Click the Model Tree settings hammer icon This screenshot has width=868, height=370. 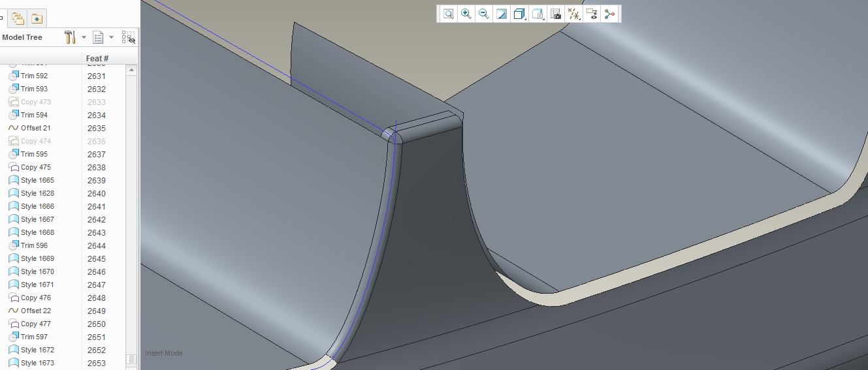pyautogui.click(x=71, y=37)
